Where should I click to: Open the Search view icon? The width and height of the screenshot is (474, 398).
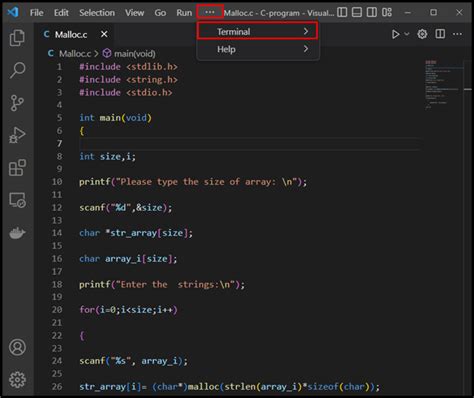[x=17, y=70]
